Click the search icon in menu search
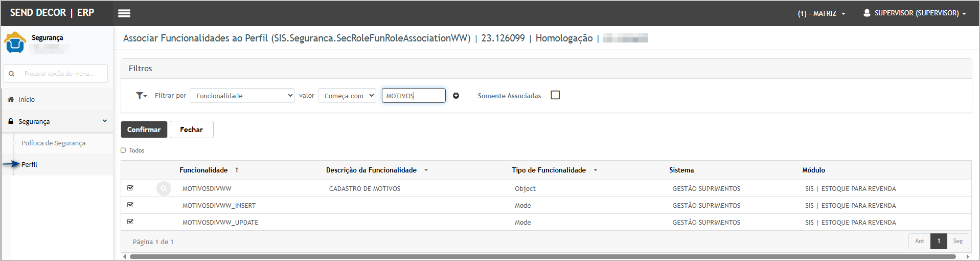 tap(12, 74)
